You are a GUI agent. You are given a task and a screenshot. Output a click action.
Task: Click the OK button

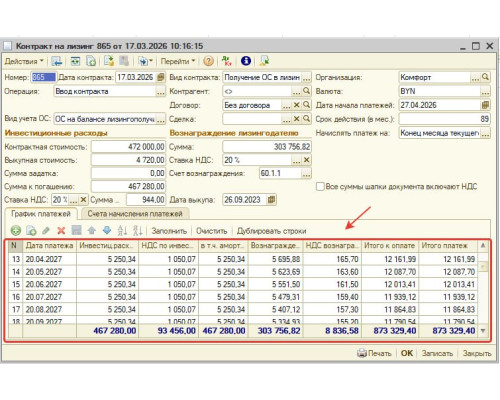407,353
